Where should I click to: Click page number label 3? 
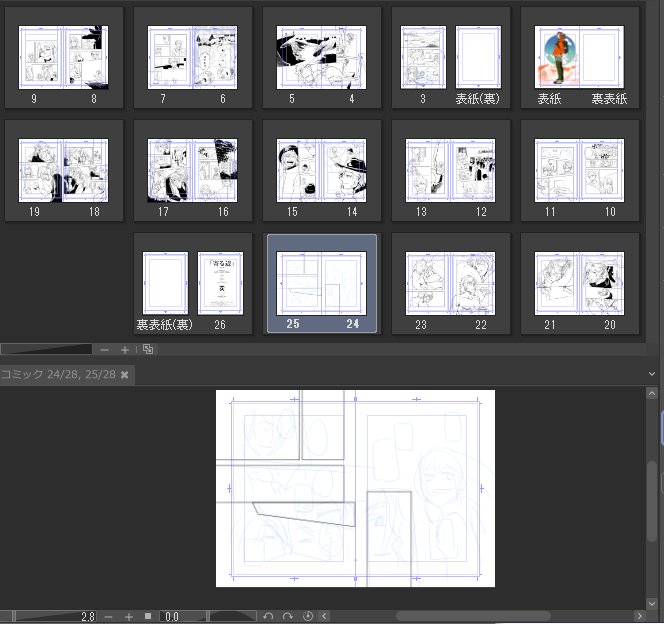pos(423,99)
